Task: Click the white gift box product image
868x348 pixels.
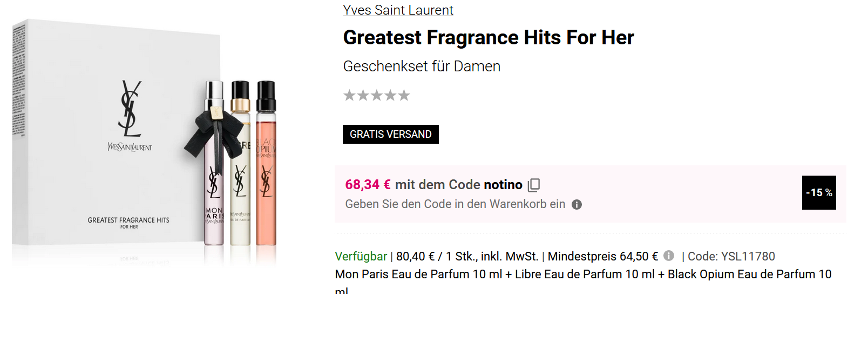Action: 108,178
